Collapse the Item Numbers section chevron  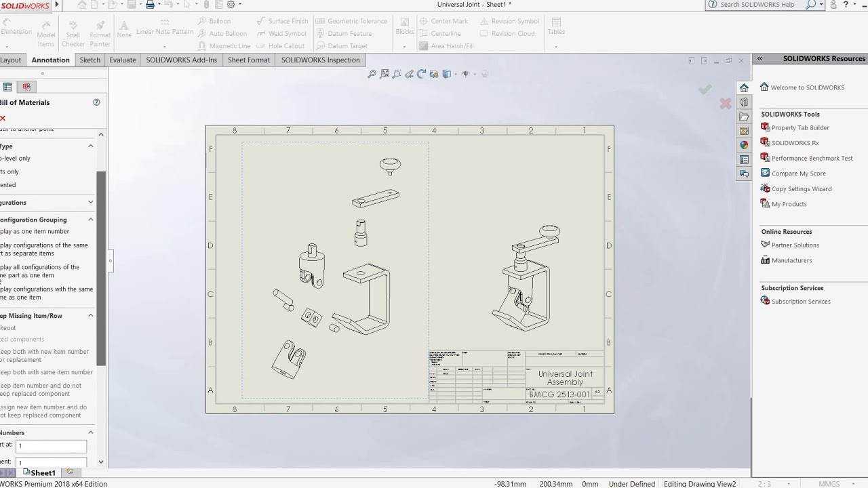(91, 432)
